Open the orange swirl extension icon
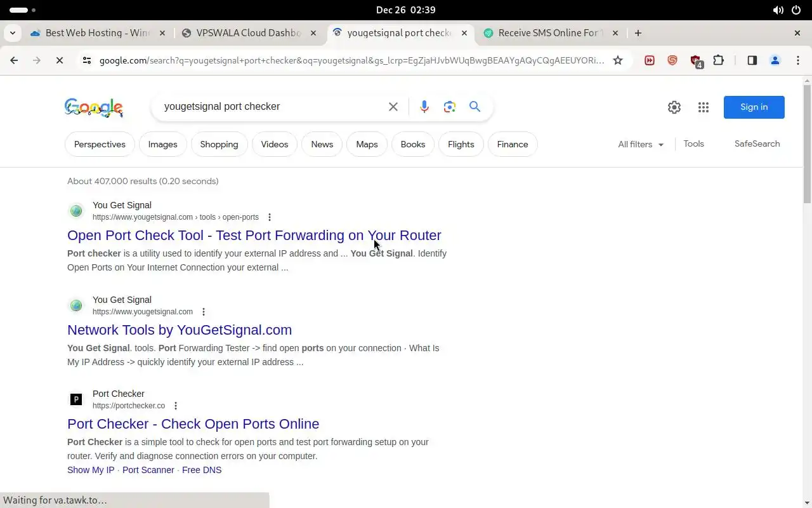 click(x=672, y=60)
